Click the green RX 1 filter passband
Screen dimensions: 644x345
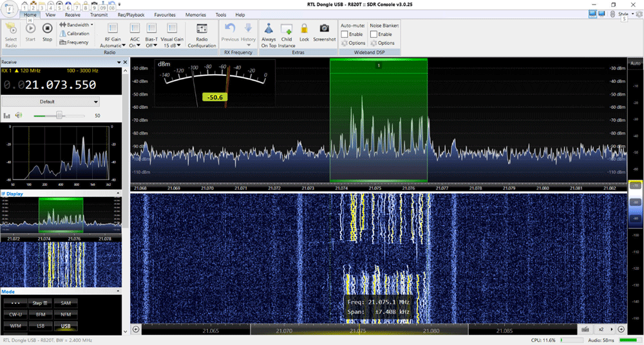point(378,120)
